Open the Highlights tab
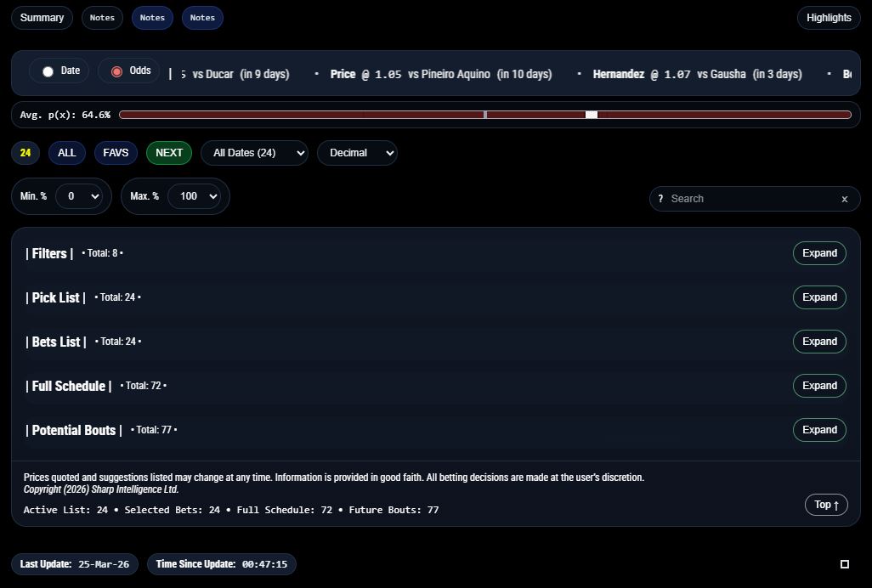This screenshot has width=872, height=588. [x=828, y=18]
